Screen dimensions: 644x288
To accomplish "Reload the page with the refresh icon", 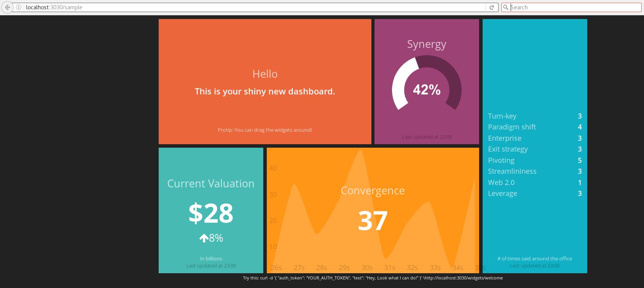I will 492,7.
